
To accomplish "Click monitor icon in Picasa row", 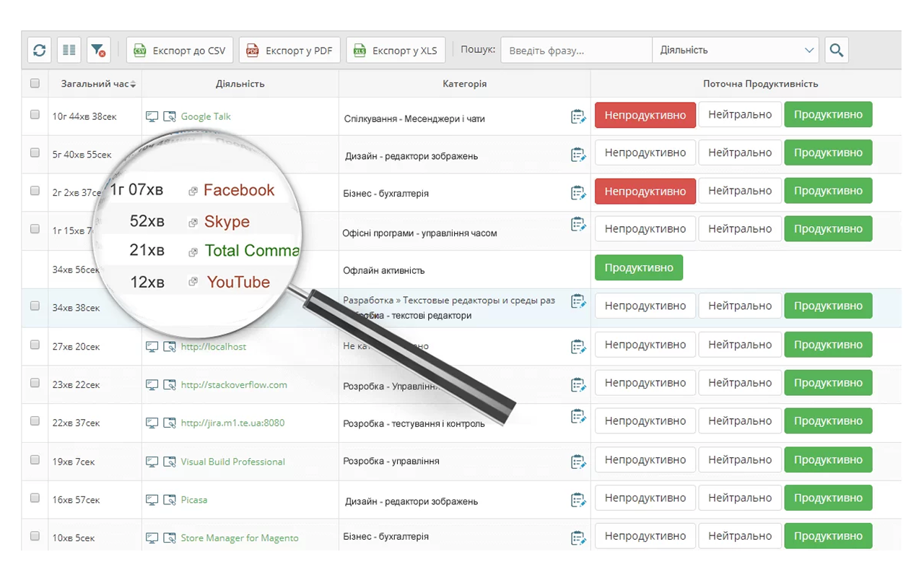I will pos(152,500).
